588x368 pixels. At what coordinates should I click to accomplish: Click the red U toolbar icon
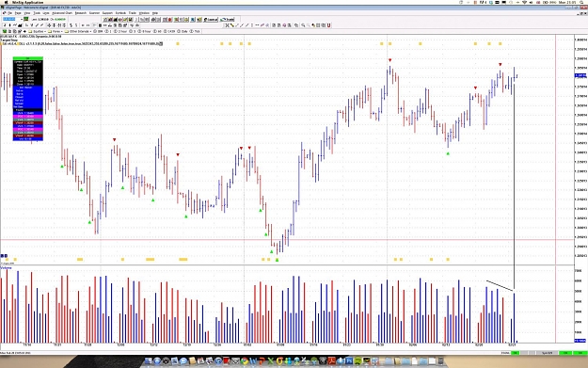click(328, 25)
